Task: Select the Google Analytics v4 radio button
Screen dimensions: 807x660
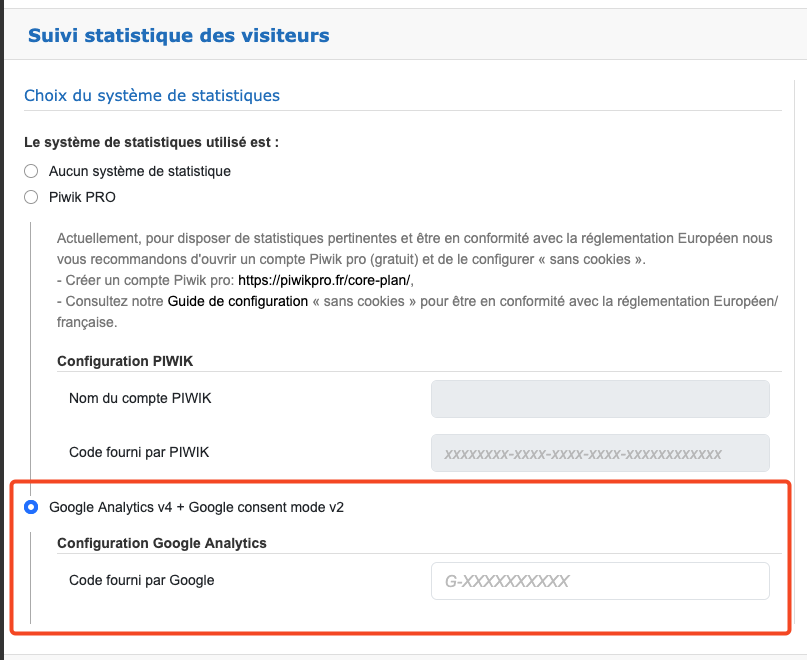Action: coord(31,507)
